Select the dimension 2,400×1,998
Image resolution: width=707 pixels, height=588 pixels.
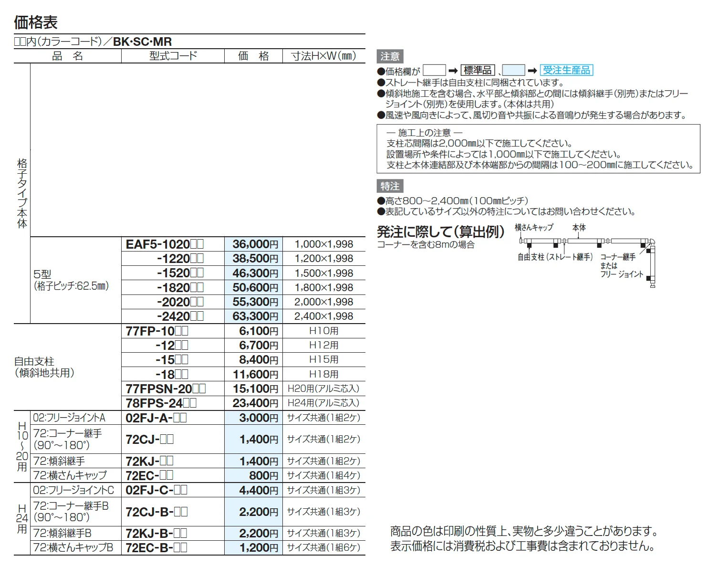[324, 316]
